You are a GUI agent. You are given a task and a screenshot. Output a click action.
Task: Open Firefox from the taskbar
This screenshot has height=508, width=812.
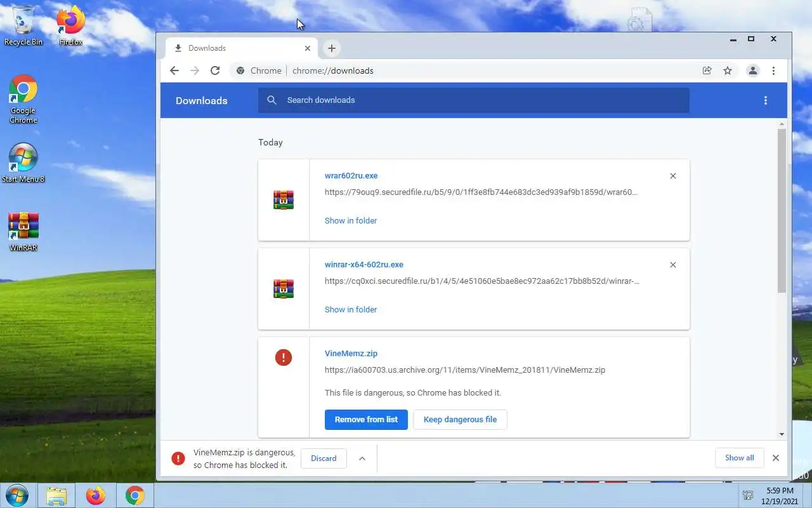tap(96, 495)
